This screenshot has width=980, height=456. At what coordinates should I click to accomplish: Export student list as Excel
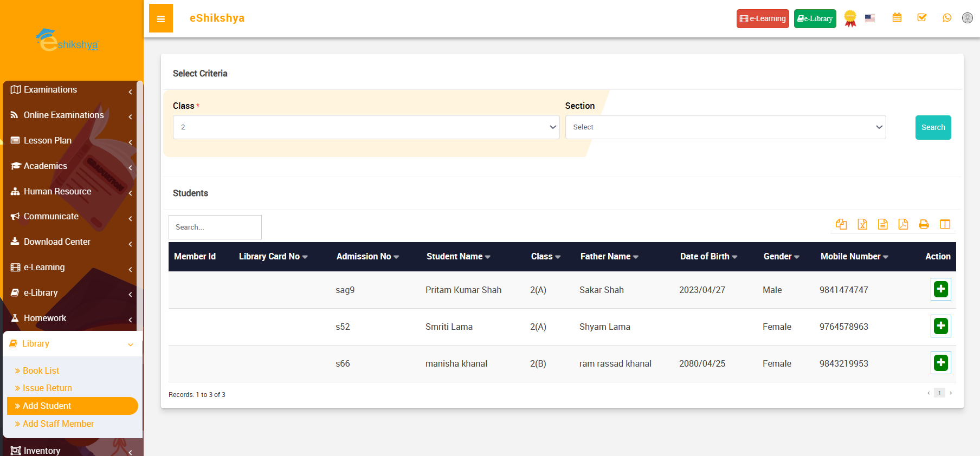[862, 224]
